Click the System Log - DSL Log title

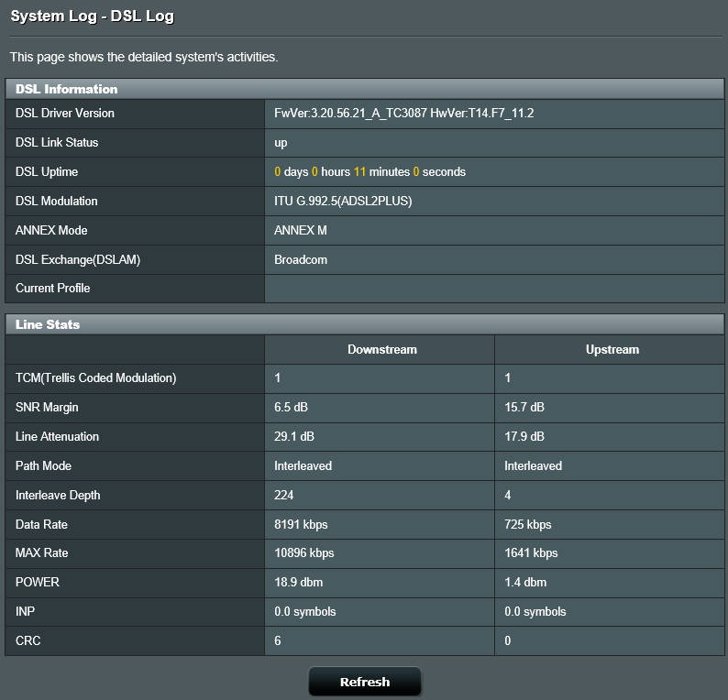tap(92, 16)
